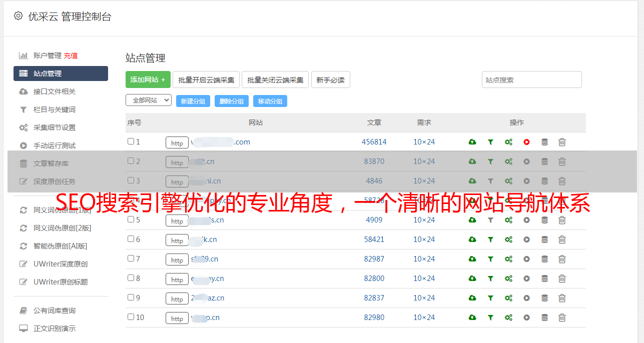Select the checkbox for site 5
This screenshot has width=644, height=343.
(x=131, y=219)
